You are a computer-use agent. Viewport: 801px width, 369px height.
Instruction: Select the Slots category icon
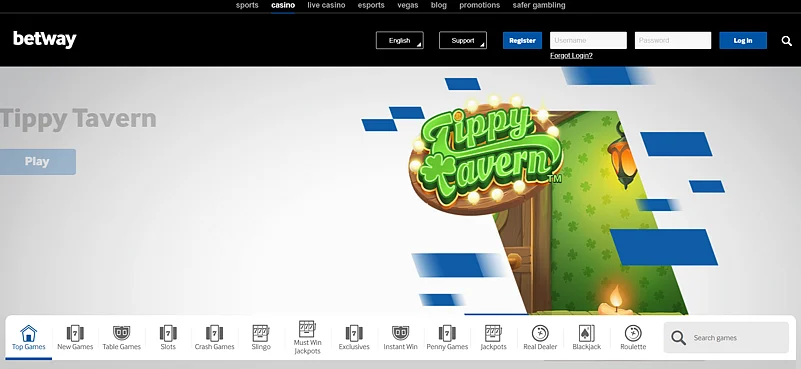[x=168, y=333]
